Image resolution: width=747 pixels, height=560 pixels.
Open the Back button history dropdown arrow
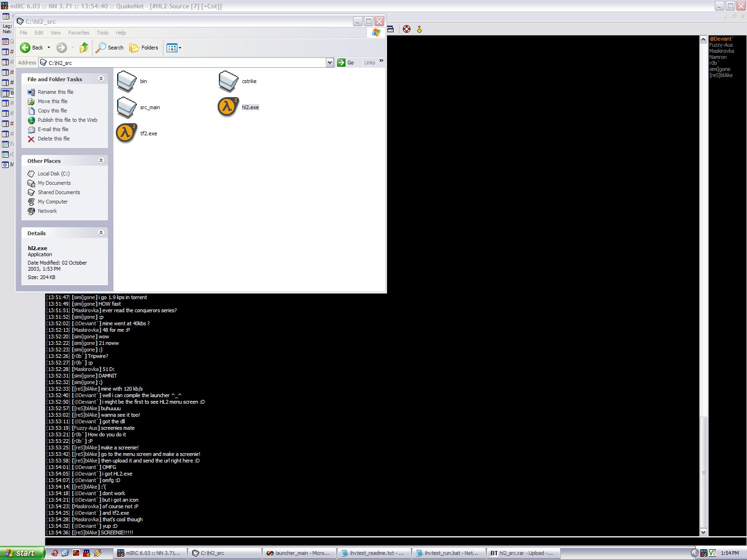pos(49,48)
